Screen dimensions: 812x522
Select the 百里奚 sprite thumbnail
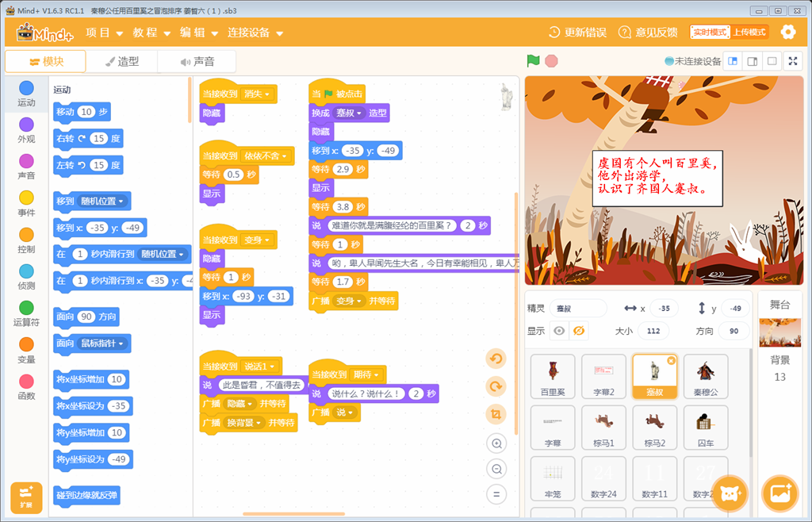coord(553,377)
